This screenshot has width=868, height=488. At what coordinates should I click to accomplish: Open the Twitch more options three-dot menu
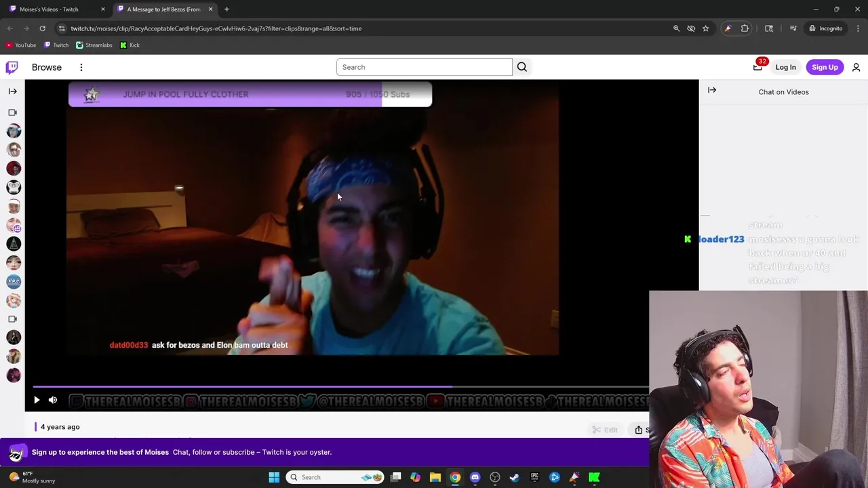(81, 67)
